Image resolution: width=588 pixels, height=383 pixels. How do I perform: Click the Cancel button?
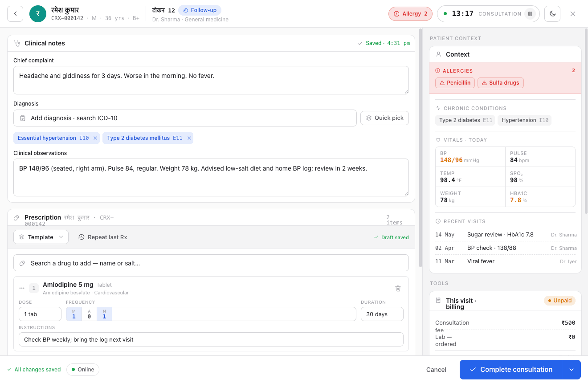coord(436,370)
